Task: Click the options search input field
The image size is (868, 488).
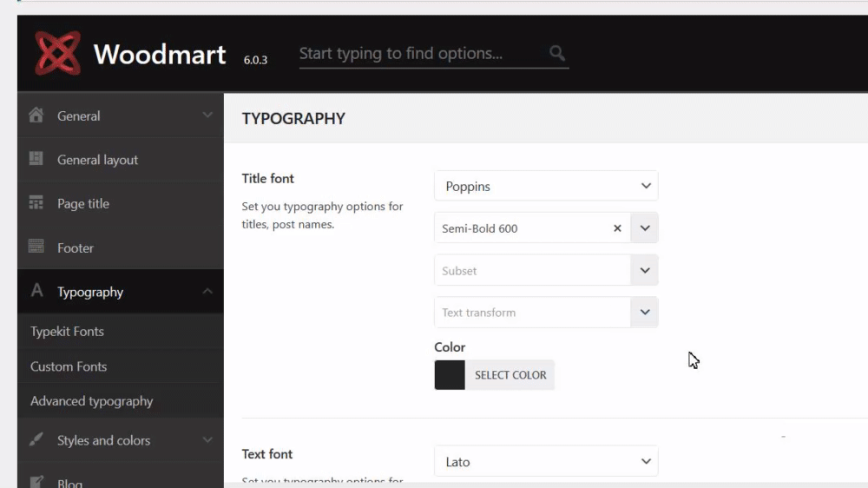Action: click(417, 54)
